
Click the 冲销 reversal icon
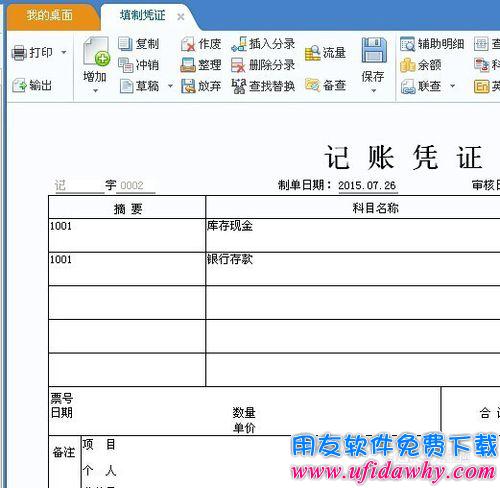tap(126, 65)
